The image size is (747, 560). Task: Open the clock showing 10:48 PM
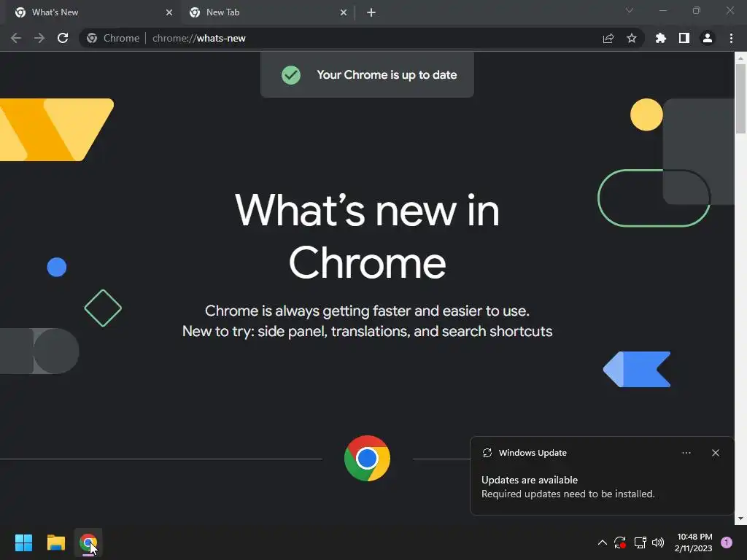pyautogui.click(x=694, y=542)
